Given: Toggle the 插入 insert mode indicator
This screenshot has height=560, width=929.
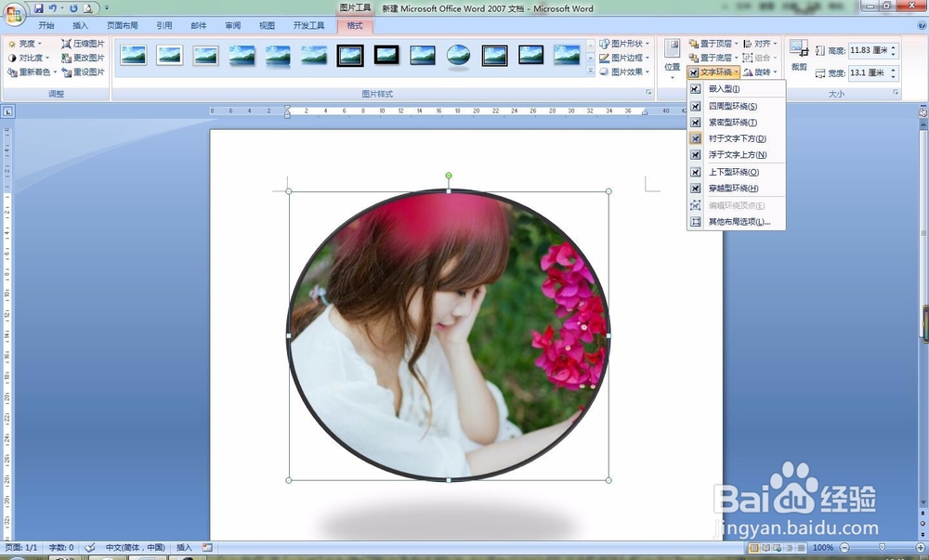Looking at the screenshot, I should click(x=184, y=548).
